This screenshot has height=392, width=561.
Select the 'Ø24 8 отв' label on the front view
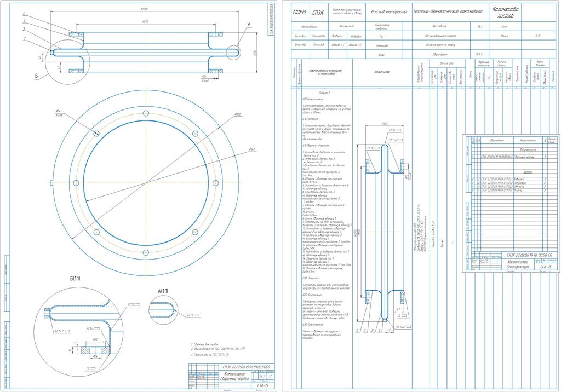(x=59, y=113)
